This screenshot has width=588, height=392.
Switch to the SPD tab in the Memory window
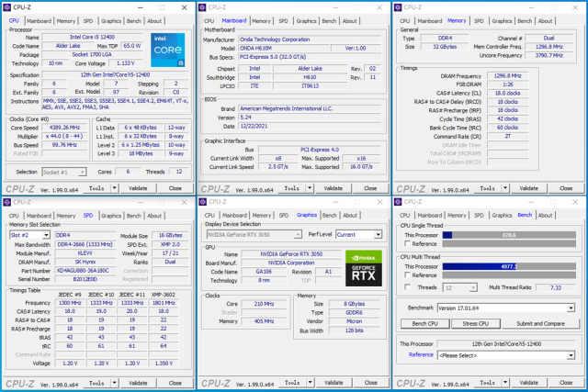(479, 21)
